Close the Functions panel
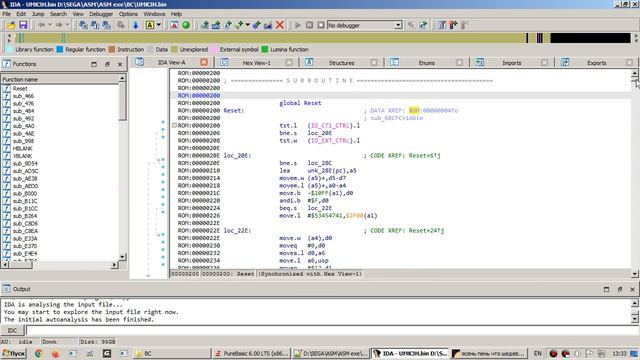This screenshot has width=640, height=360. (x=120, y=64)
